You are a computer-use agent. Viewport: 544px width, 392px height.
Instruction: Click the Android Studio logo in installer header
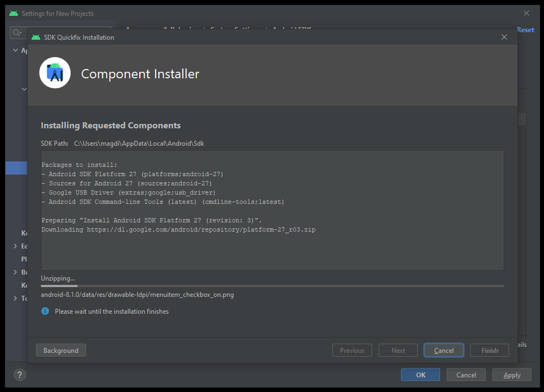[x=55, y=73]
